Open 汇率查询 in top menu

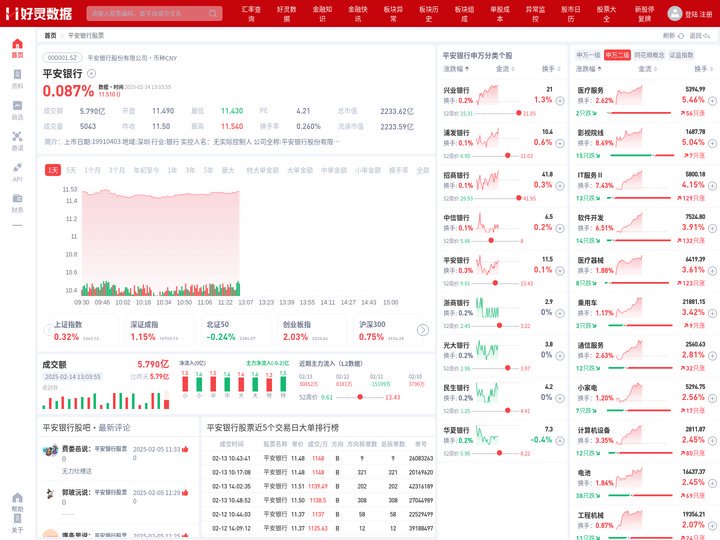point(251,14)
